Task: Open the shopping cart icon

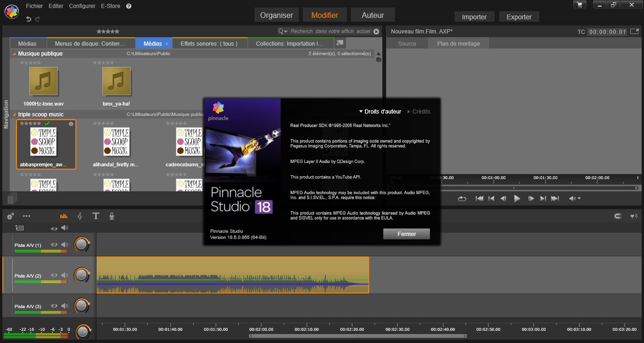Action: click(580, 5)
